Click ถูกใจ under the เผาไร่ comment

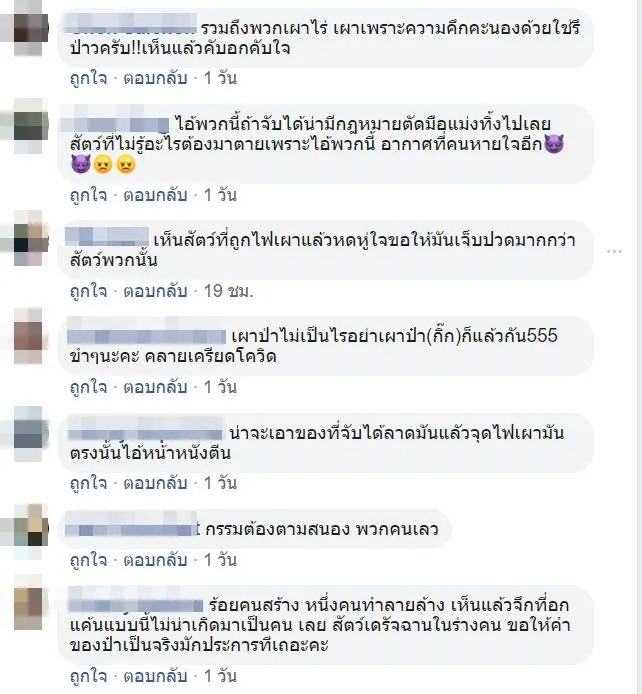88,78
